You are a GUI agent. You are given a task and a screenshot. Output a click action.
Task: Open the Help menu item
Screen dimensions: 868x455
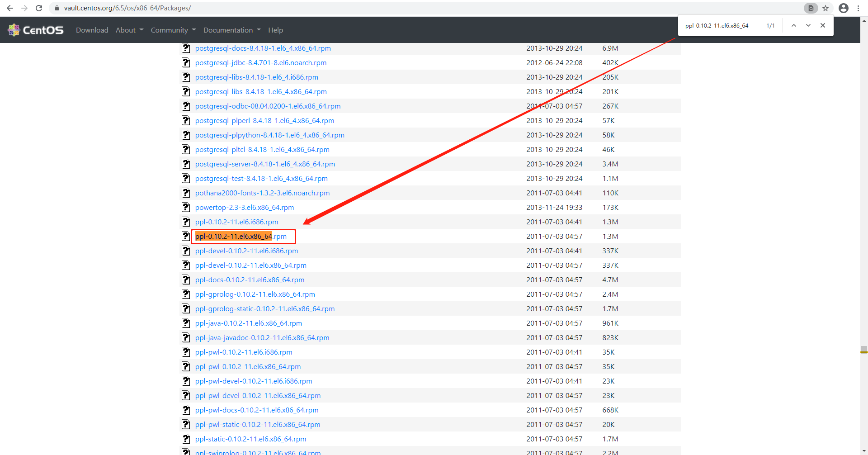(275, 30)
